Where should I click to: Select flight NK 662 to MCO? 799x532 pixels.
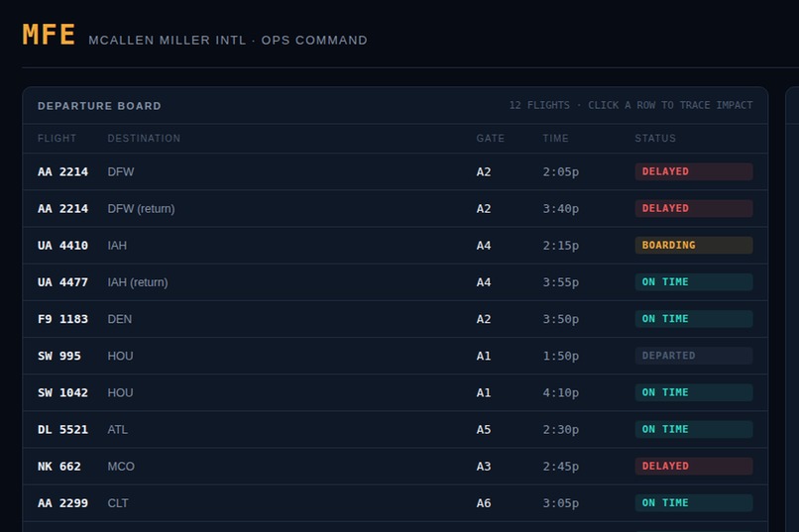[395, 467]
